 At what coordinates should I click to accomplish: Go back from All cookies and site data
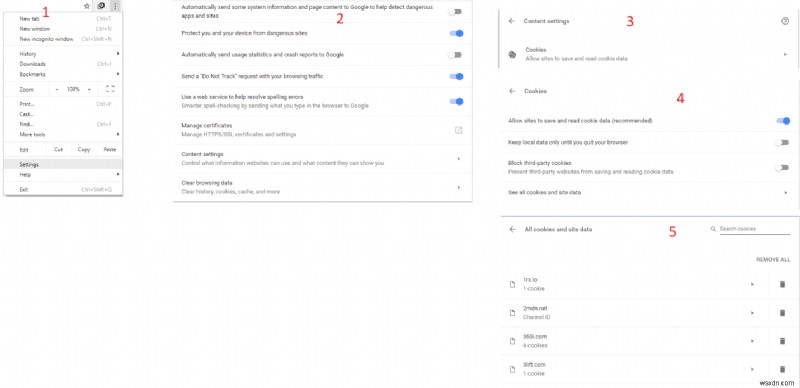tap(512, 230)
